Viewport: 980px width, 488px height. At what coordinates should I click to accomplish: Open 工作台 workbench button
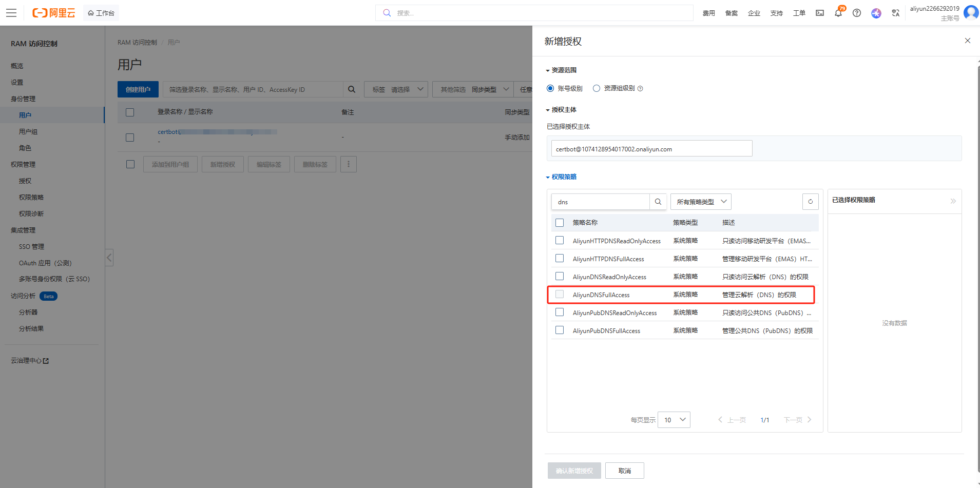101,13
